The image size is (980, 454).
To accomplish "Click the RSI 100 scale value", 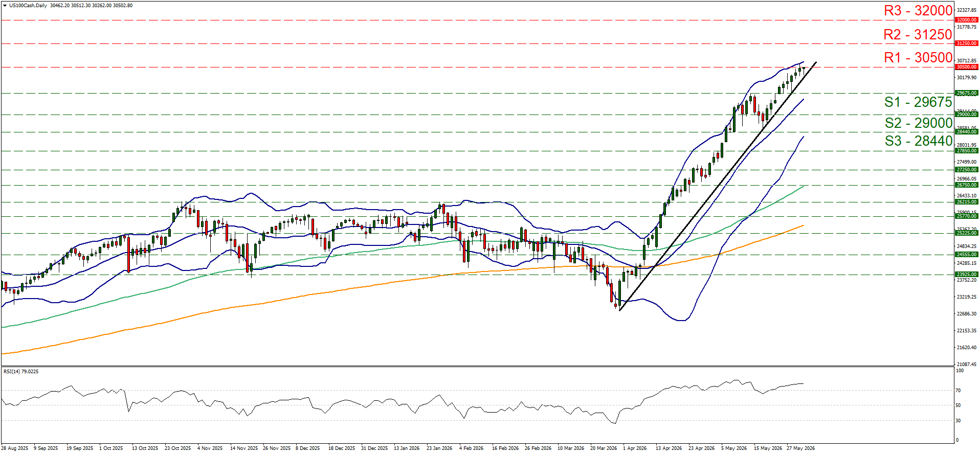I will click(x=960, y=371).
